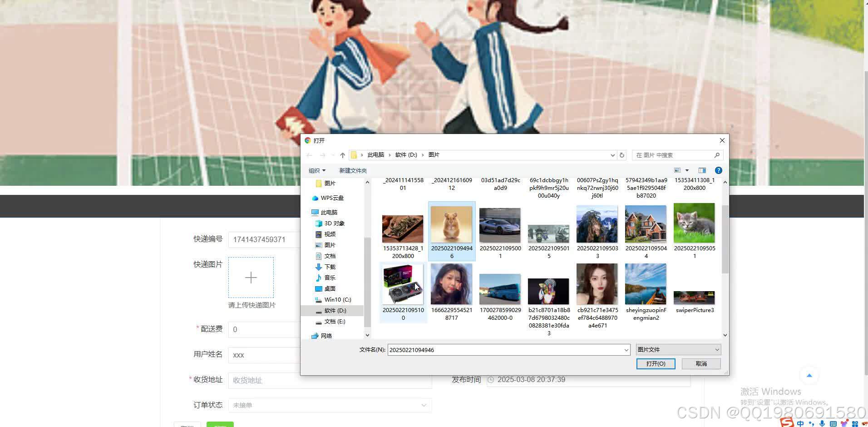Click the Back arrow in file dialog
This screenshot has height=427, width=868.
pos(309,155)
